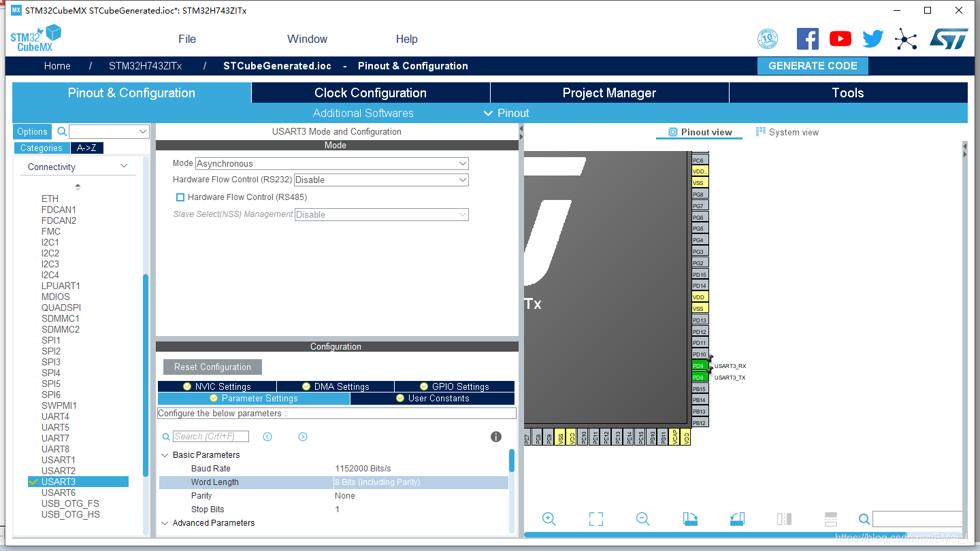Go to Home in the breadcrumb

(57, 66)
